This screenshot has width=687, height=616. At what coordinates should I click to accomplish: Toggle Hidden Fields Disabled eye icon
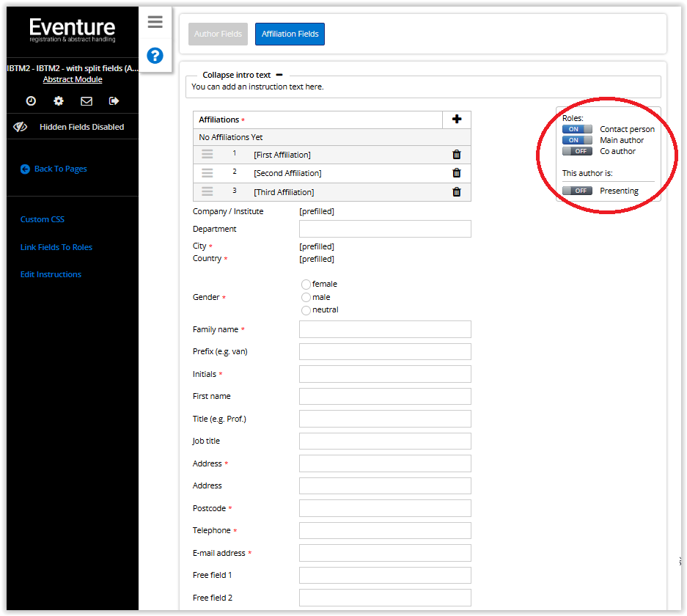point(21,127)
